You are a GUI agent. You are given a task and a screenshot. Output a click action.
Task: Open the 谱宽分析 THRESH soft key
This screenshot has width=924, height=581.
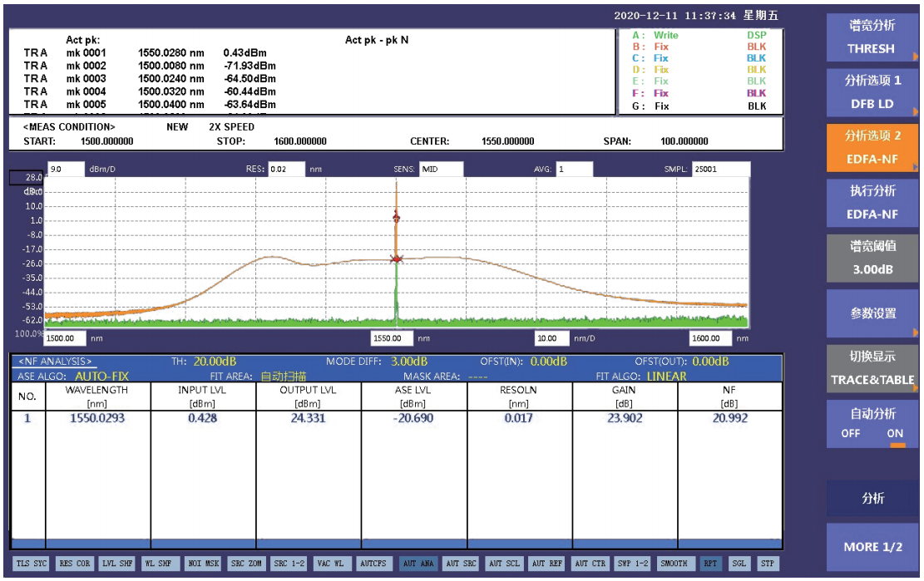[x=872, y=37]
